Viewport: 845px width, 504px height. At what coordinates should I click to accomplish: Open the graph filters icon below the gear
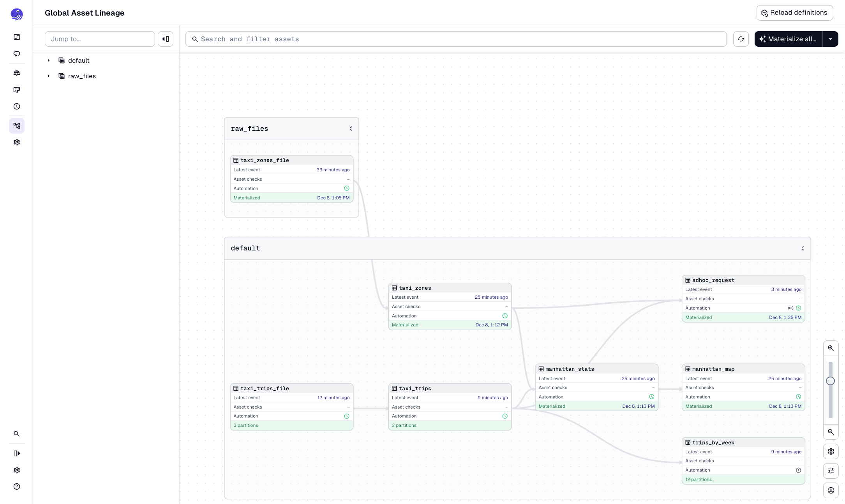tap(831, 471)
